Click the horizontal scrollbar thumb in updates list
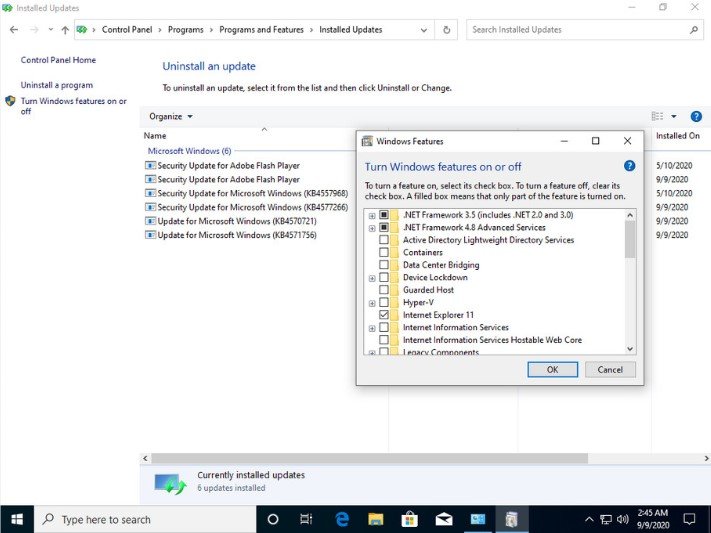 point(370,459)
